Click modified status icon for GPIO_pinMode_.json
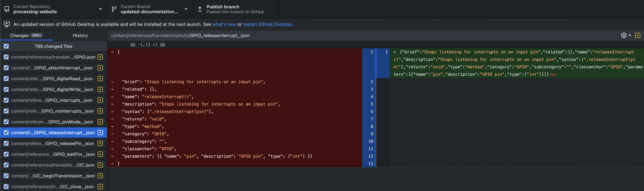The image size is (644, 191). (x=100, y=122)
